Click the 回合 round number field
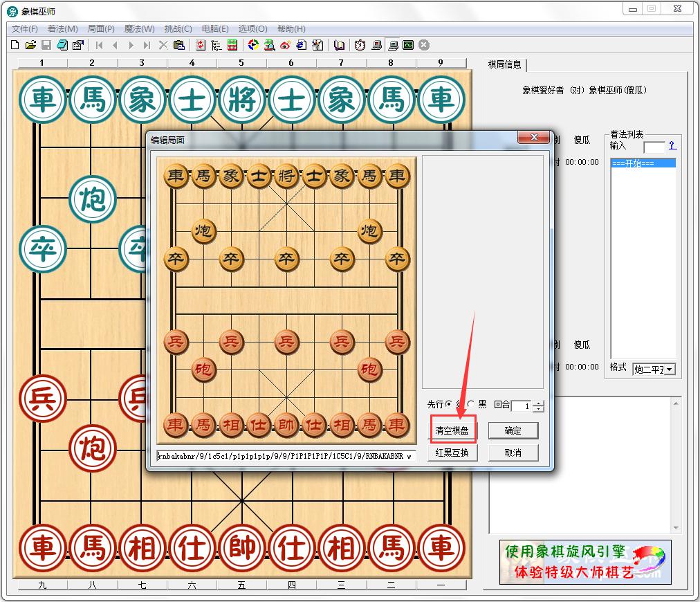 [522, 406]
